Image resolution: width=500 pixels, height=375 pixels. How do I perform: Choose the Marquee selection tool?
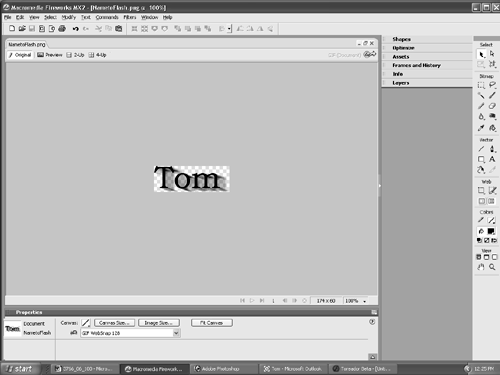coord(481,85)
